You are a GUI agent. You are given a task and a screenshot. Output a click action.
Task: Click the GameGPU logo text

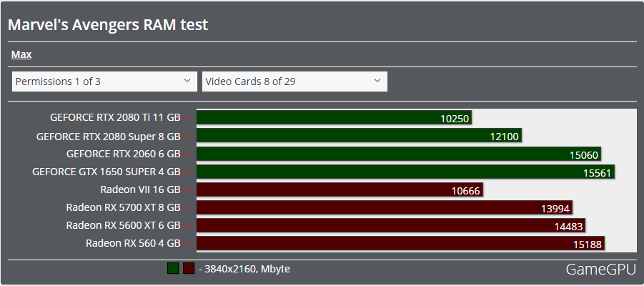coord(601,269)
